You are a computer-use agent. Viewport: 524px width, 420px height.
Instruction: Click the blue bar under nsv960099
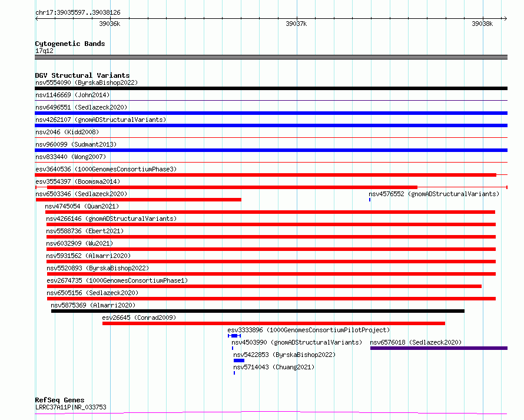(271, 150)
